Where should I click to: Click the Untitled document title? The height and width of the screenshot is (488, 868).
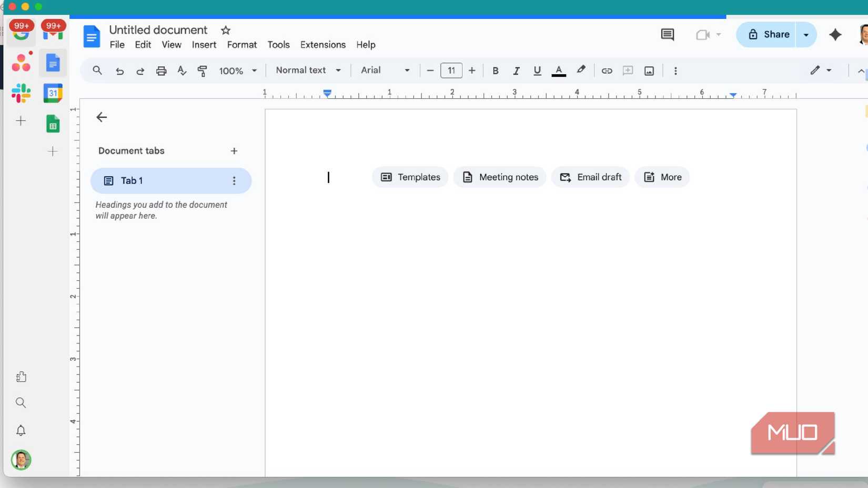click(158, 30)
